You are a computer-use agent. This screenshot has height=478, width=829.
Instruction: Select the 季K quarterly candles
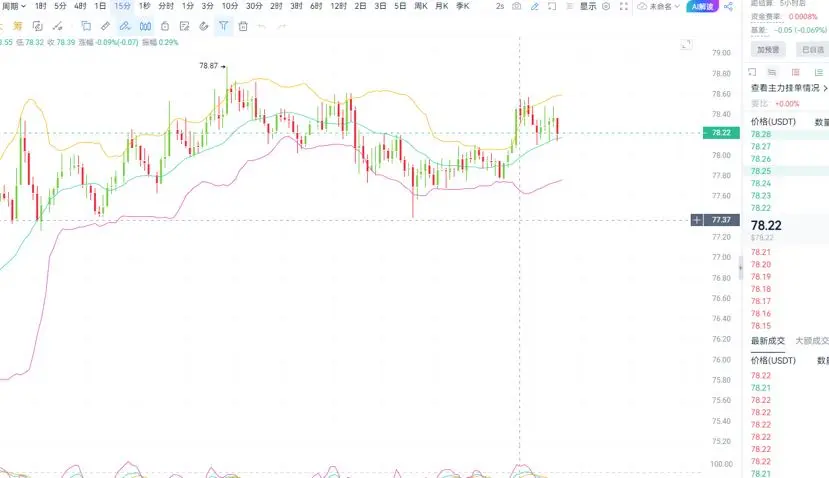point(463,6)
